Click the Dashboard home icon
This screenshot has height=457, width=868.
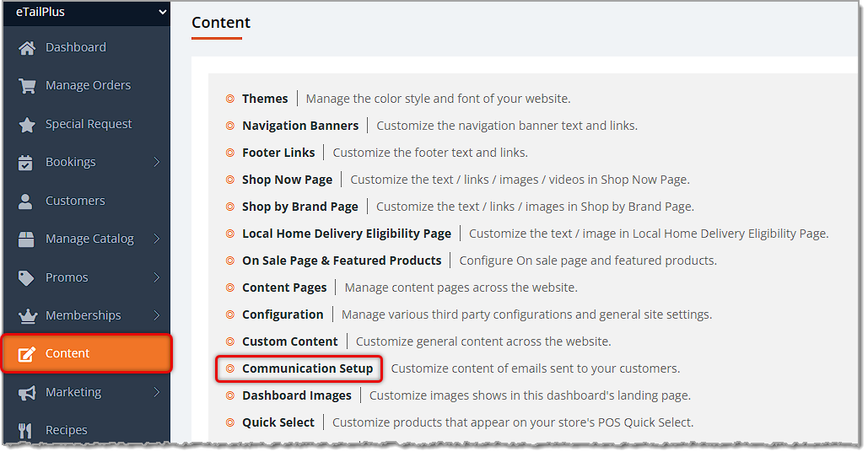tap(27, 48)
